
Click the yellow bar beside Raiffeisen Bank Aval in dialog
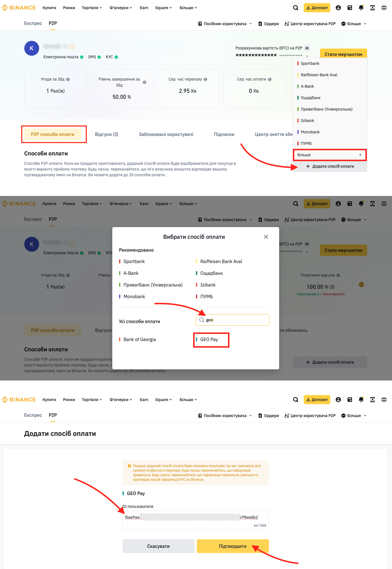(196, 261)
